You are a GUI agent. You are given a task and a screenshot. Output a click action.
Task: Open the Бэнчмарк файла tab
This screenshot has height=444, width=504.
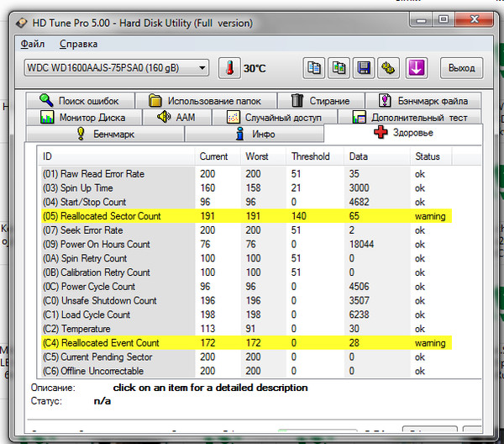pyautogui.click(x=423, y=101)
